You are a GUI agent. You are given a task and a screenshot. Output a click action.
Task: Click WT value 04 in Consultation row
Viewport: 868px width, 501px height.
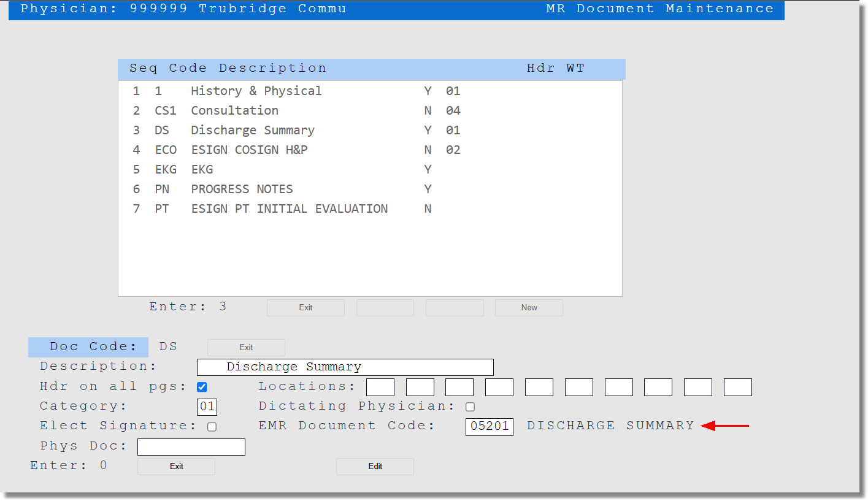[453, 110]
